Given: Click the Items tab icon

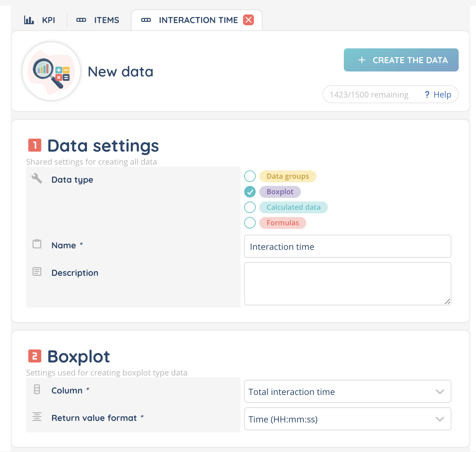Looking at the screenshot, I should tap(81, 20).
